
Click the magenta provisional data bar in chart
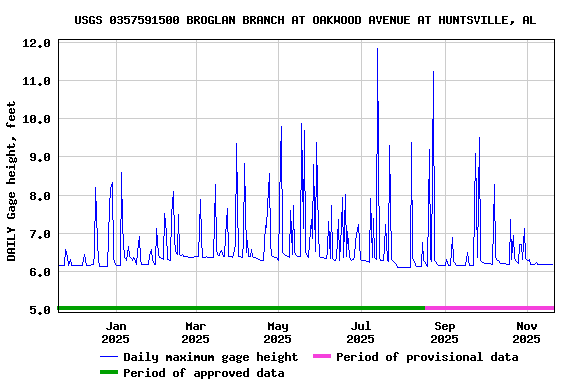click(490, 308)
